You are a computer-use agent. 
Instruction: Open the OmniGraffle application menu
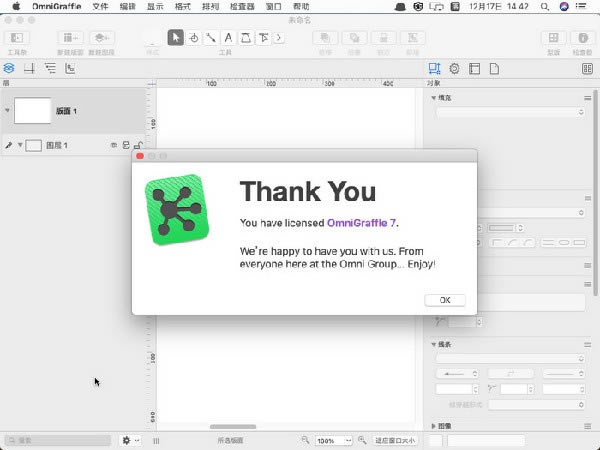pyautogui.click(x=57, y=6)
